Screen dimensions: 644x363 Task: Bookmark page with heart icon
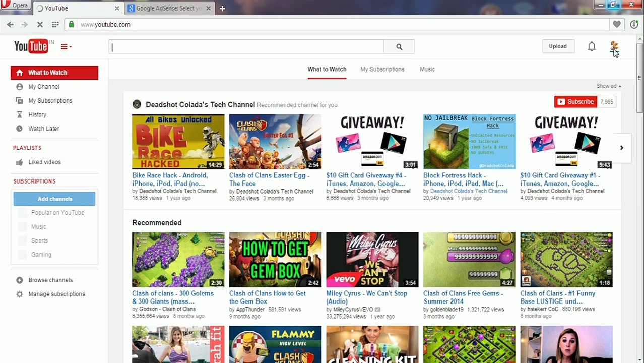[617, 24]
